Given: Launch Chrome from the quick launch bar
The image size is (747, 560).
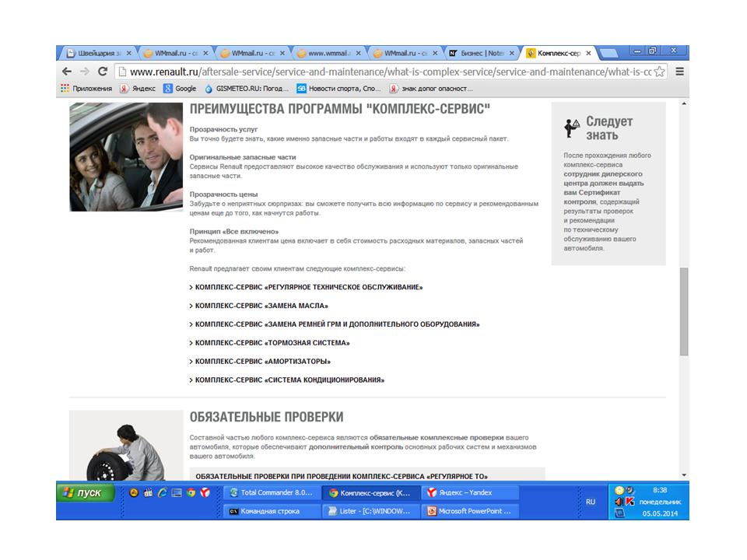Looking at the screenshot, I should tap(191, 492).
